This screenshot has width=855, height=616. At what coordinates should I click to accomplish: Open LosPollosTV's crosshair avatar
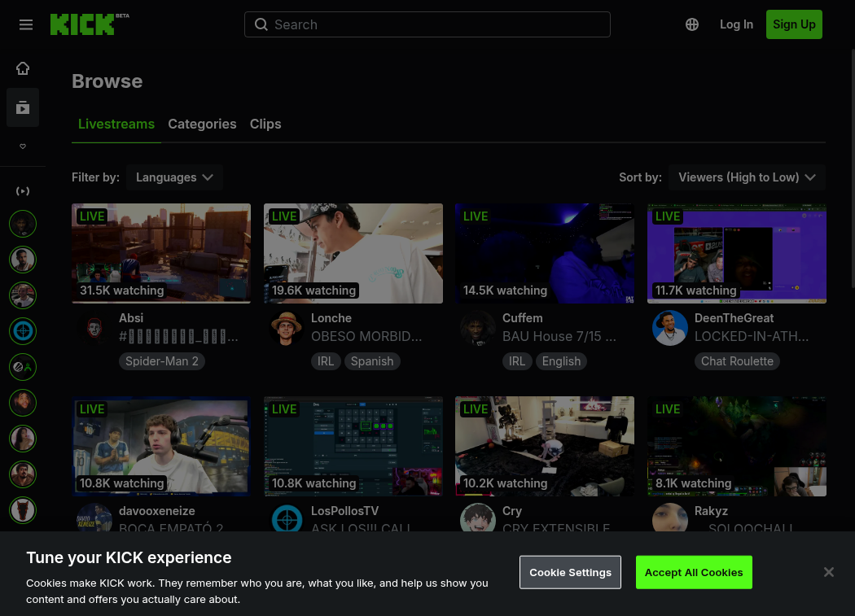click(x=287, y=518)
